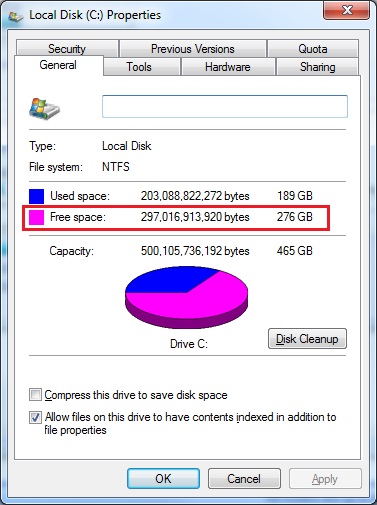Click the disk icon in title bar
Image resolution: width=377 pixels, height=505 pixels.
(x=15, y=16)
